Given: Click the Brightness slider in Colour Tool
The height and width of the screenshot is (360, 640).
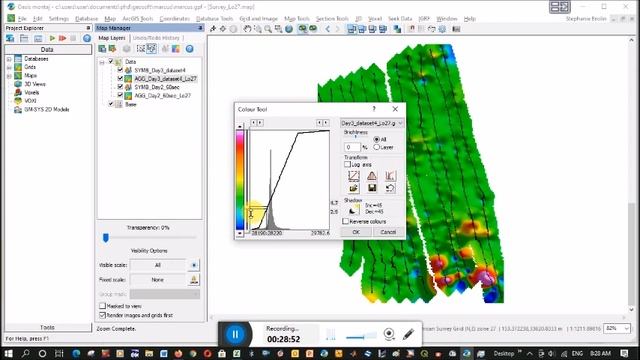Looking at the screenshot, I should pyautogui.click(x=356, y=137).
